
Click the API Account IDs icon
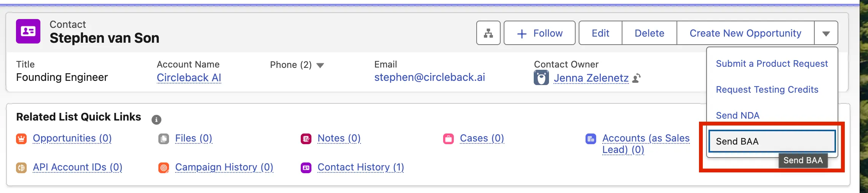click(x=21, y=167)
